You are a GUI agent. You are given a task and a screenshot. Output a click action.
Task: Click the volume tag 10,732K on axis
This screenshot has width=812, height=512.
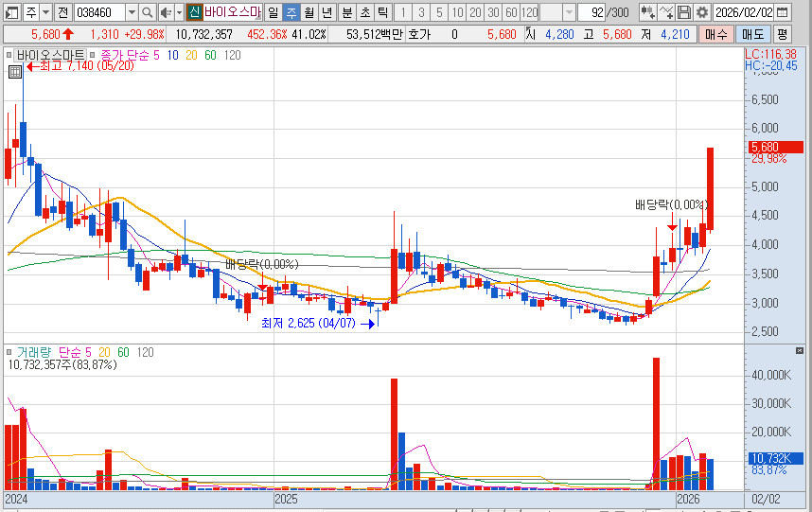[775, 458]
